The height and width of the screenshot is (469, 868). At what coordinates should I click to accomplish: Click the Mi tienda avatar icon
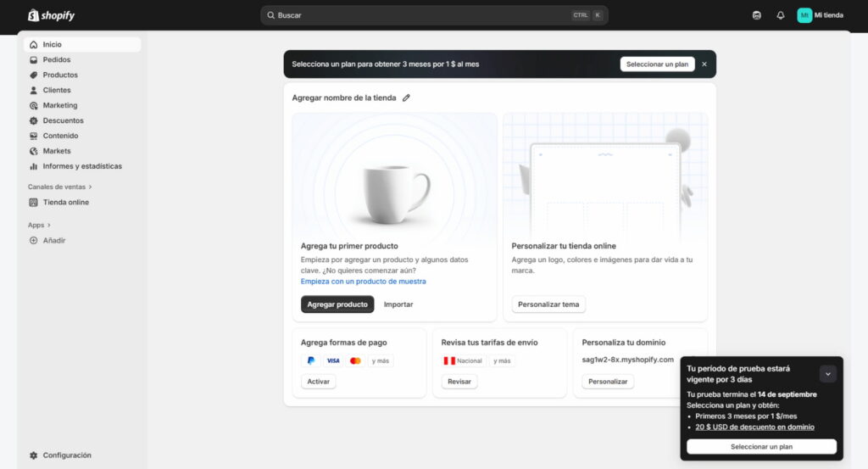pos(804,15)
